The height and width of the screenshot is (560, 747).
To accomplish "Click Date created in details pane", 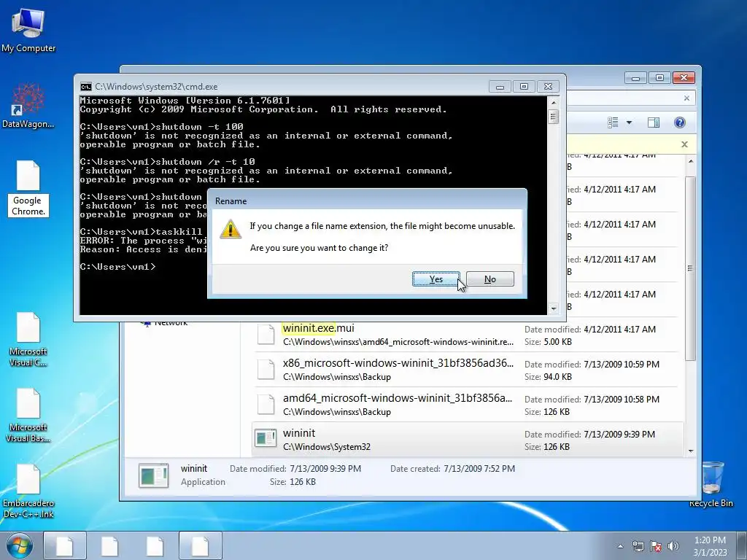I will coord(452,469).
